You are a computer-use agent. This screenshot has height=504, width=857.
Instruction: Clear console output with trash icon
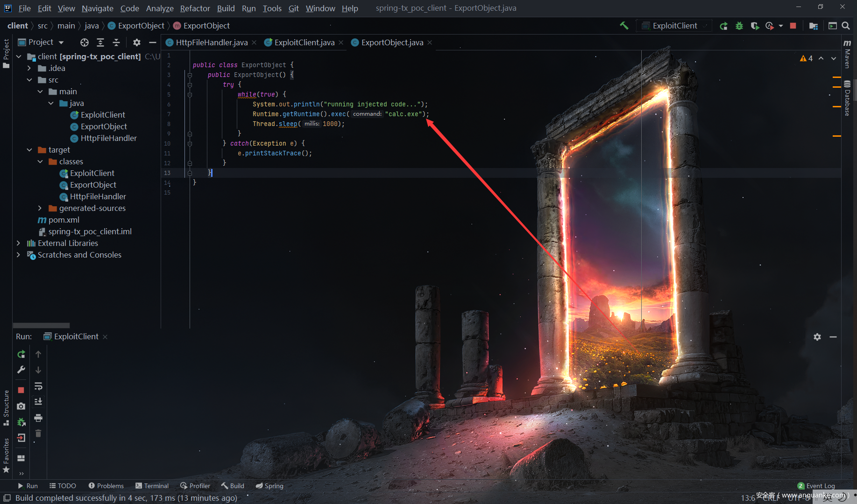point(38,434)
